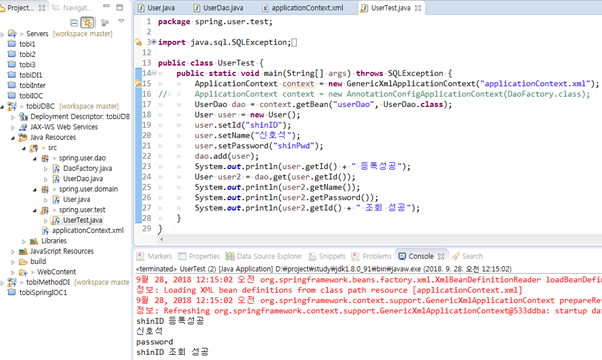The height and width of the screenshot is (360, 602).
Task: Expand the Servers project node
Action: pyautogui.click(x=2, y=34)
